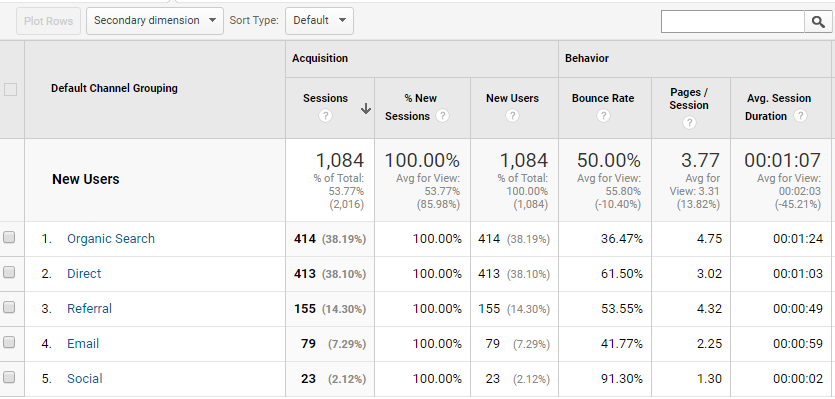Open help icon under New Users header

pyautogui.click(x=512, y=116)
